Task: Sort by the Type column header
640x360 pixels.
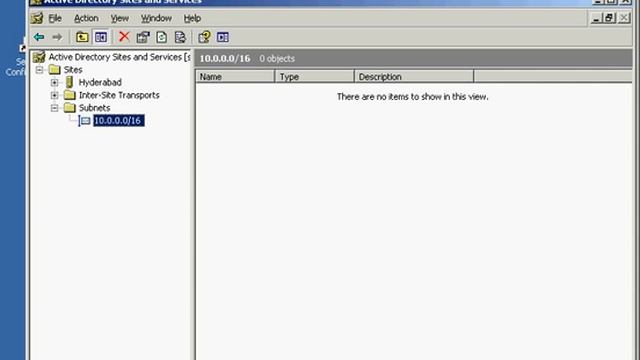Action: point(314,77)
